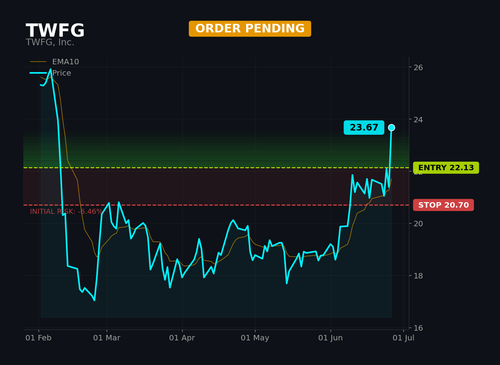Click the 26 price axis value
Image resolution: width=500 pixels, height=365 pixels.
(418, 67)
